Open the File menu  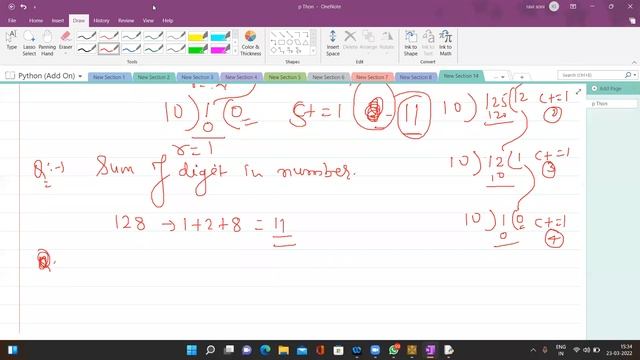(x=12, y=20)
